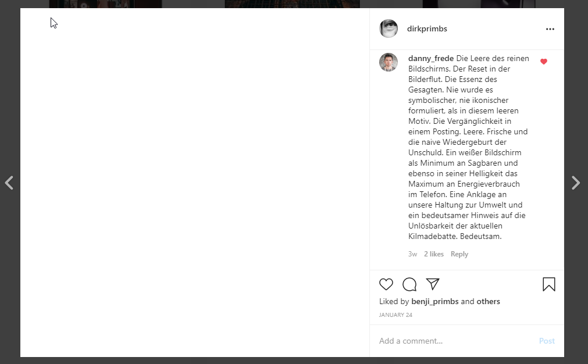588x364 pixels.
Task: Share the post via paper plane icon
Action: [432, 284]
